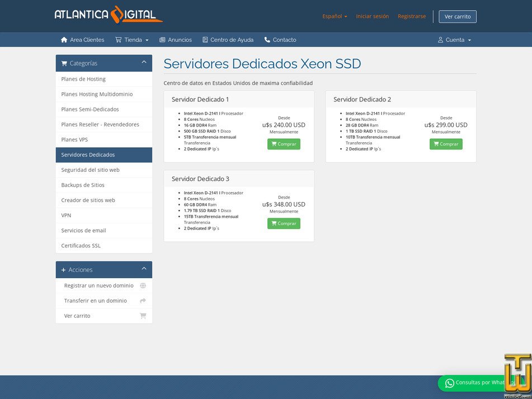The width and height of the screenshot is (532, 399).
Task: Click the newspaper icon beside Anuncios
Action: coord(163,40)
